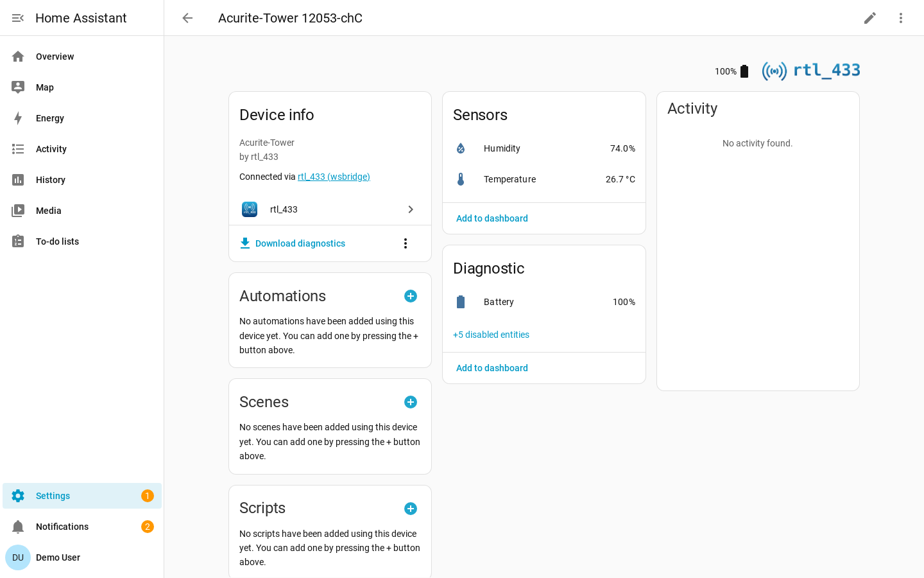Click the Temperature thermometer icon

(x=461, y=179)
